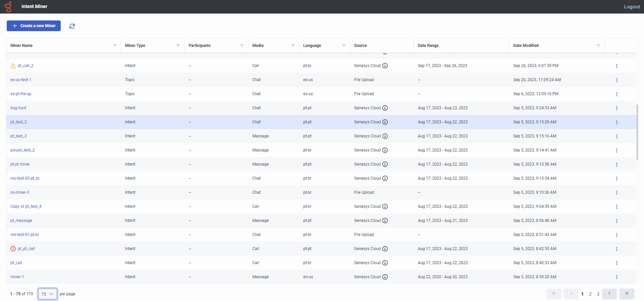Go to first page of miners

click(x=554, y=294)
